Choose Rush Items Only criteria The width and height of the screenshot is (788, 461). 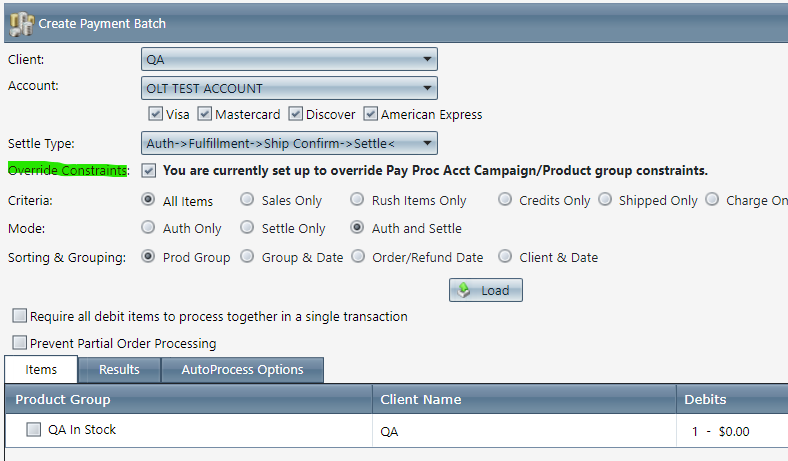click(357, 199)
